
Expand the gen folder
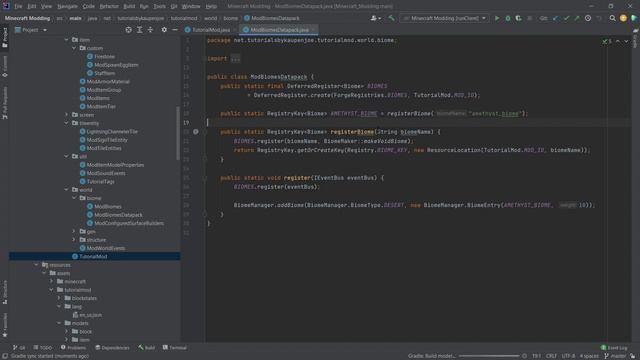(74, 231)
